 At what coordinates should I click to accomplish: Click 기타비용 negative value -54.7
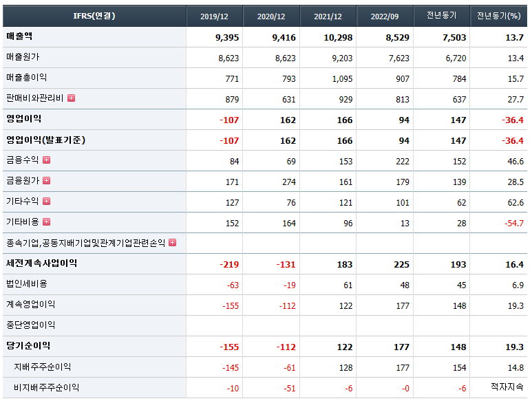click(x=514, y=224)
